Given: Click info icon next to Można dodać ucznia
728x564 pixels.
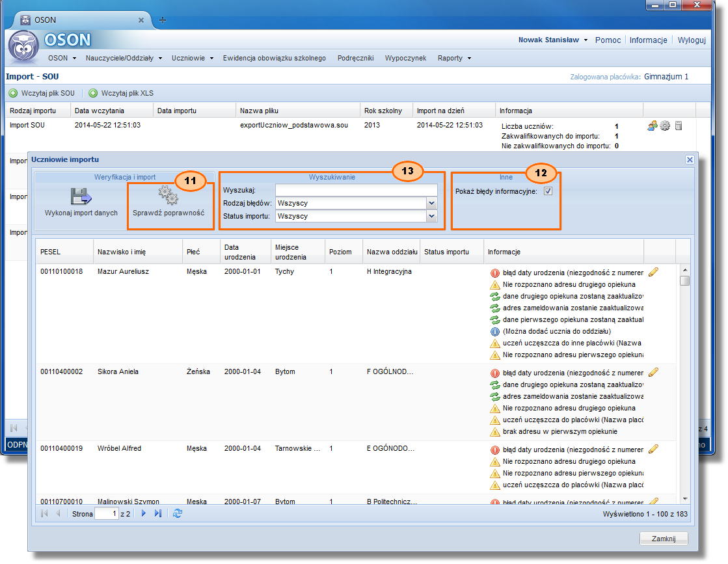Looking at the screenshot, I should click(495, 331).
